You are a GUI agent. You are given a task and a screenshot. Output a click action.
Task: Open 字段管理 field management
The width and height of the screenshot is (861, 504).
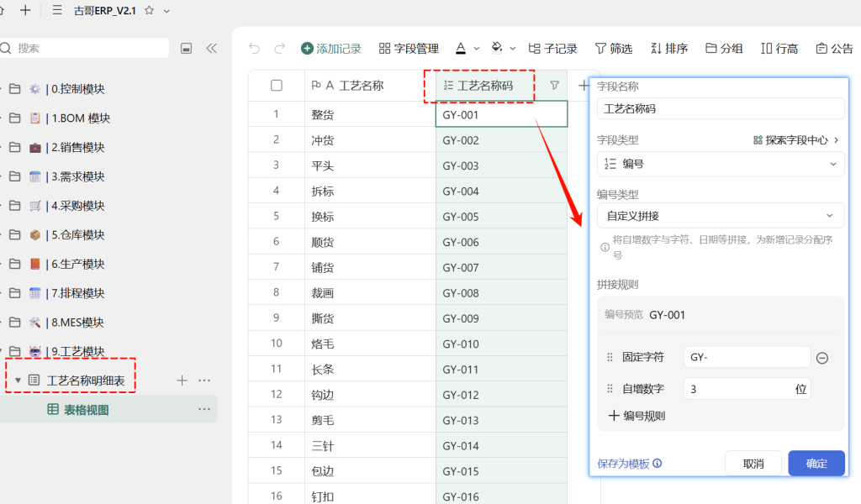(409, 49)
